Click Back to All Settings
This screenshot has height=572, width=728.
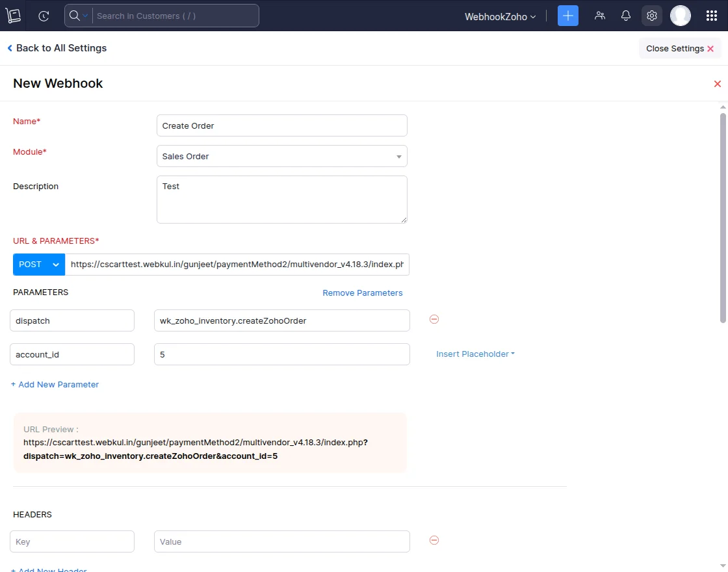coord(57,48)
